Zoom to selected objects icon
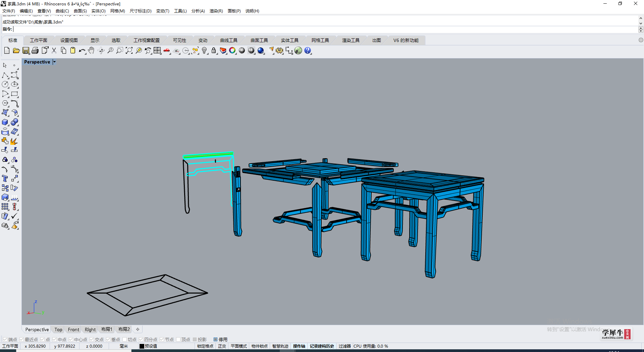This screenshot has height=352, width=644. point(139,51)
